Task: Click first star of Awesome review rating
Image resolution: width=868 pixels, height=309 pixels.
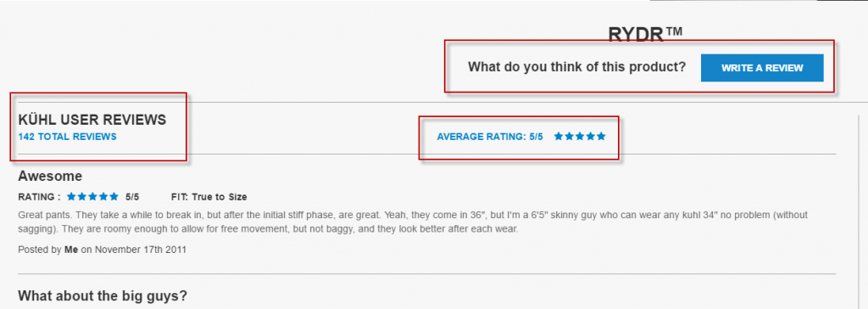Action: tap(71, 196)
